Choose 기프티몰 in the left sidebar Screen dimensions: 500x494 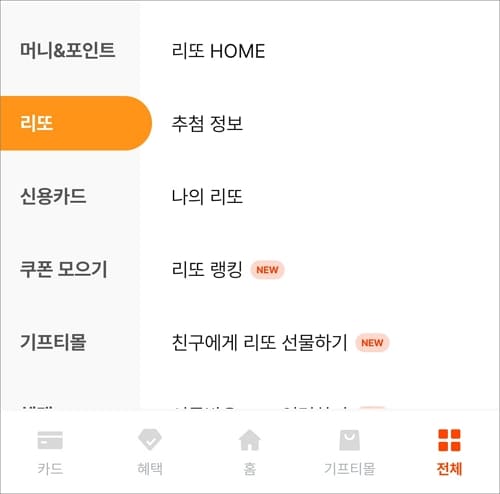pos(53,342)
